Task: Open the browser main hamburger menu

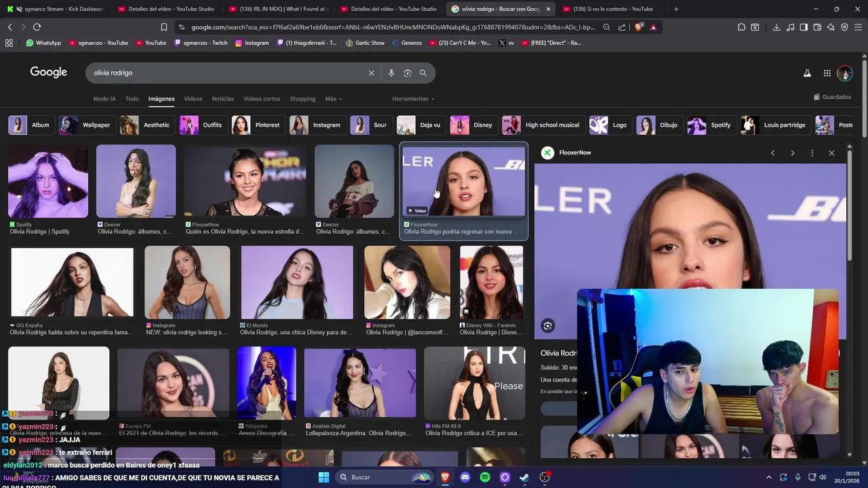Action: 858,27
